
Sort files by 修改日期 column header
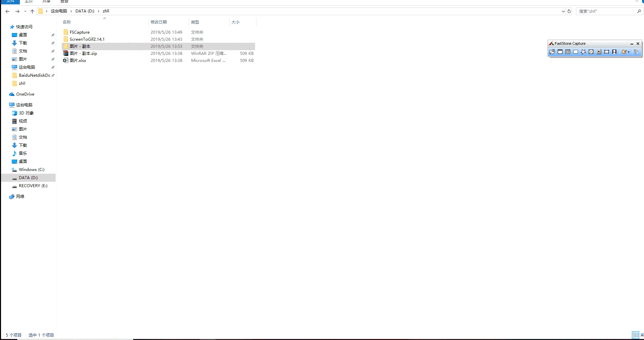pyautogui.click(x=159, y=22)
